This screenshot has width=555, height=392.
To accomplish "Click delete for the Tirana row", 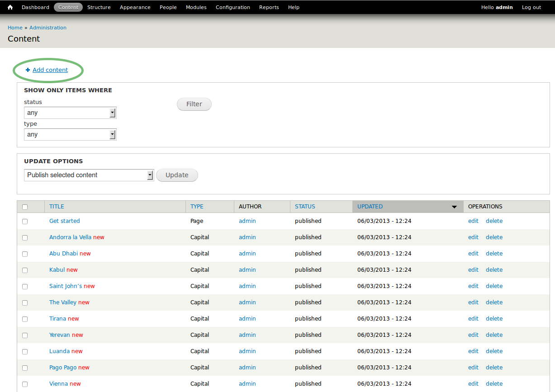I will (494, 319).
